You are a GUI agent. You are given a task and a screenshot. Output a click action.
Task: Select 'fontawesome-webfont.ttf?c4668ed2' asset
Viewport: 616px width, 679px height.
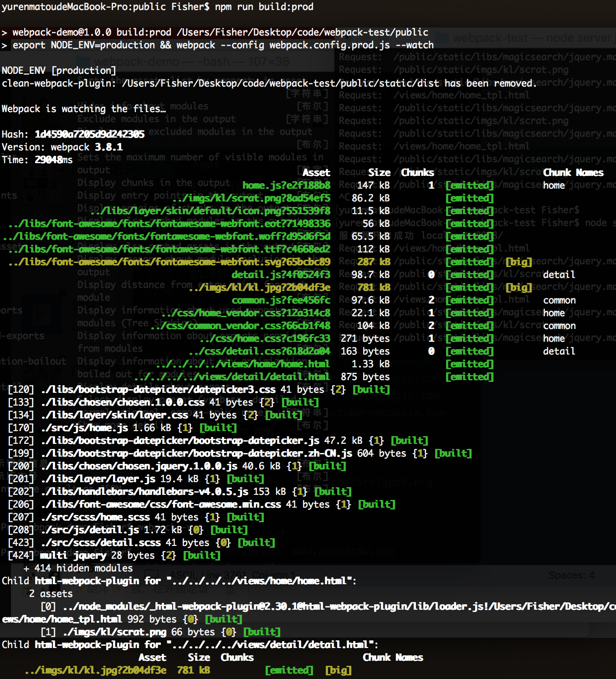click(x=169, y=249)
